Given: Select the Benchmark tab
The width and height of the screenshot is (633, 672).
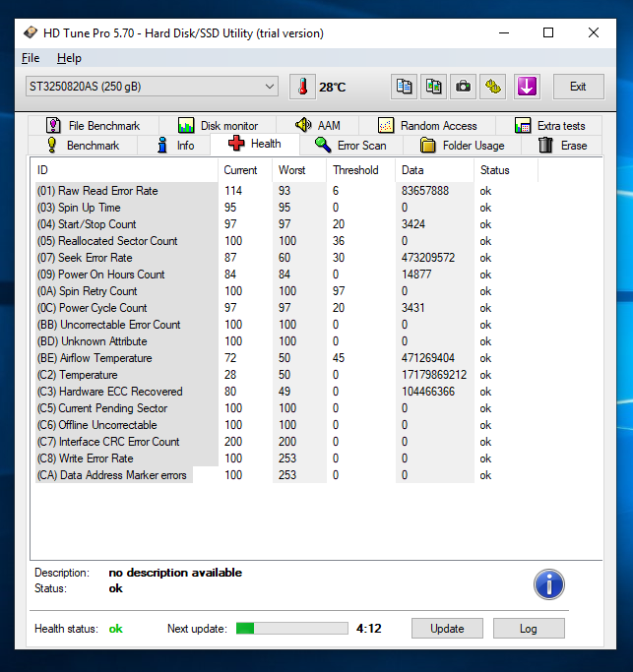Looking at the screenshot, I should coord(83,146).
